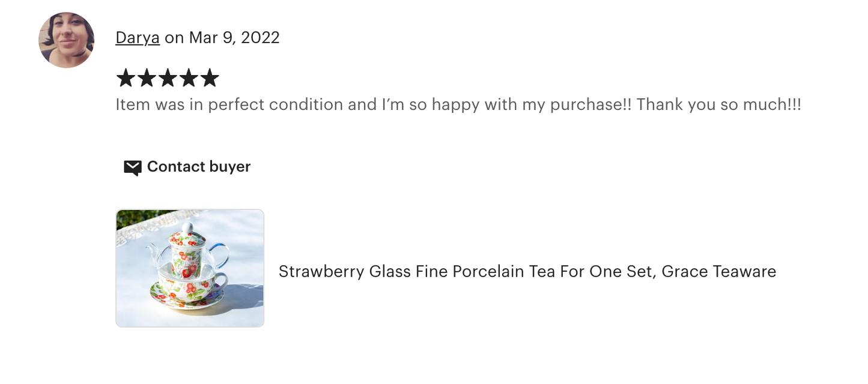Screen dimensions: 868x384
Task: Click the phrase Thank you so much
Action: tap(718, 105)
